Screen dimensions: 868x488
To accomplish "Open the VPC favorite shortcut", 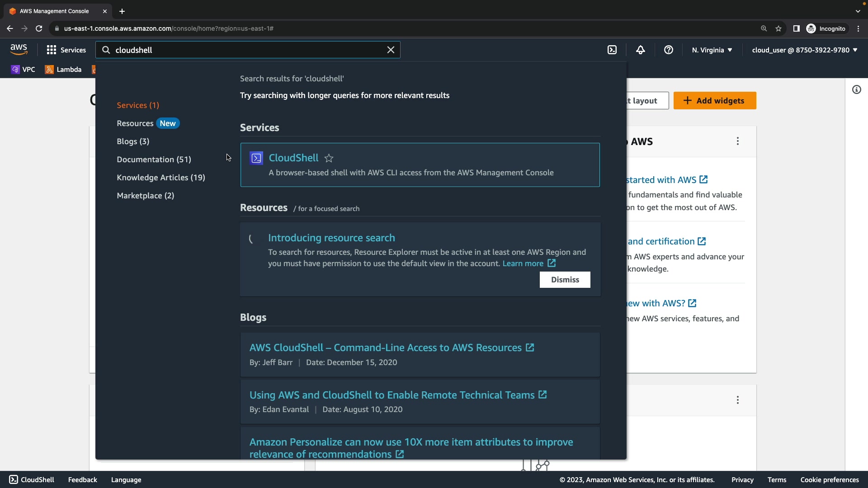I will click(x=23, y=70).
